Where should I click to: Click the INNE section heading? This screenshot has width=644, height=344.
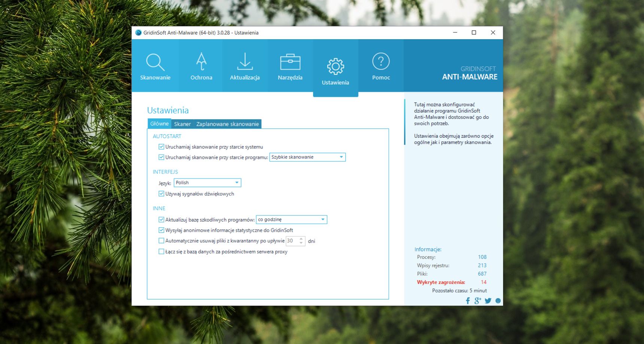pos(159,208)
